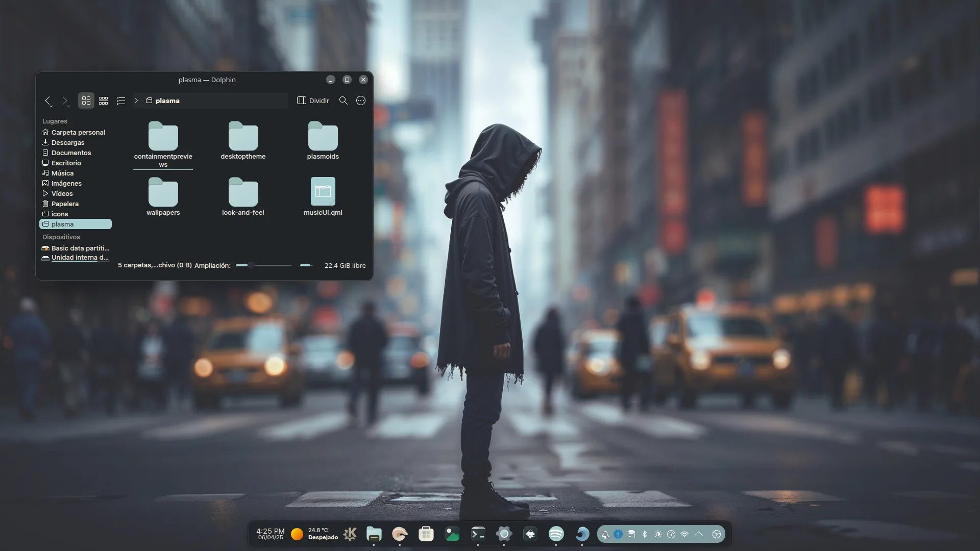
Task: Select the plasmoids folder
Action: coord(323,141)
